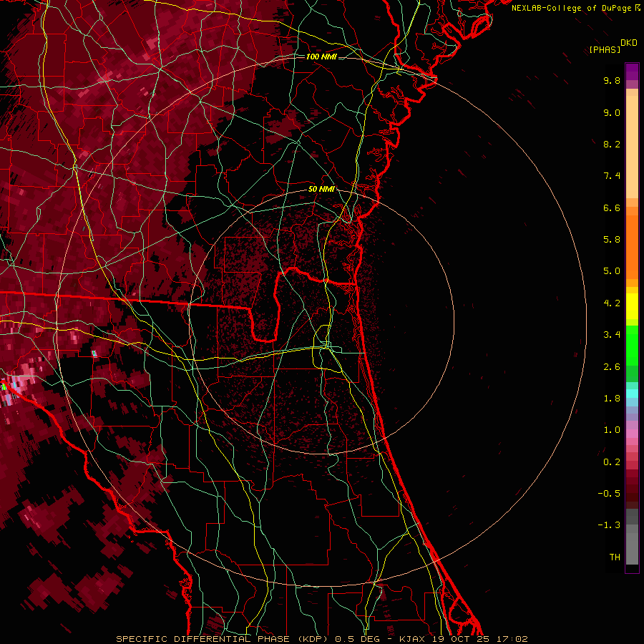Image resolution: width=644 pixels, height=644 pixels.
Task: Click the 50 NMI range ring label
Action: [321, 189]
